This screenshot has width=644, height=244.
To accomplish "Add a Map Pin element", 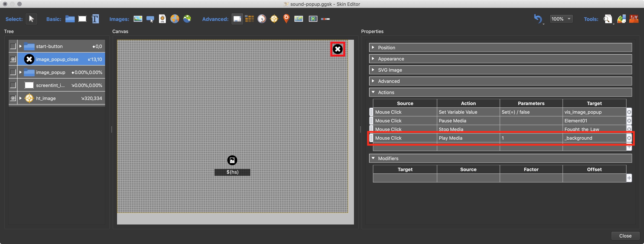I will point(286,19).
